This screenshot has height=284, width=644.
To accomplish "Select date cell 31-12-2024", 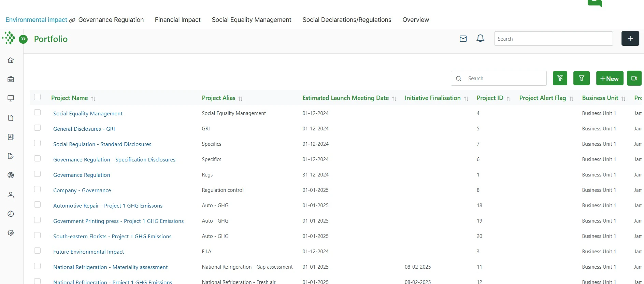I will click(315, 174).
